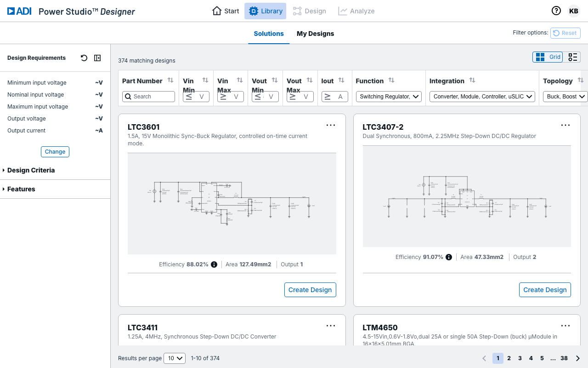Sort by Vin Max column arrows
This screenshot has height=368, width=588.
coord(240,80)
